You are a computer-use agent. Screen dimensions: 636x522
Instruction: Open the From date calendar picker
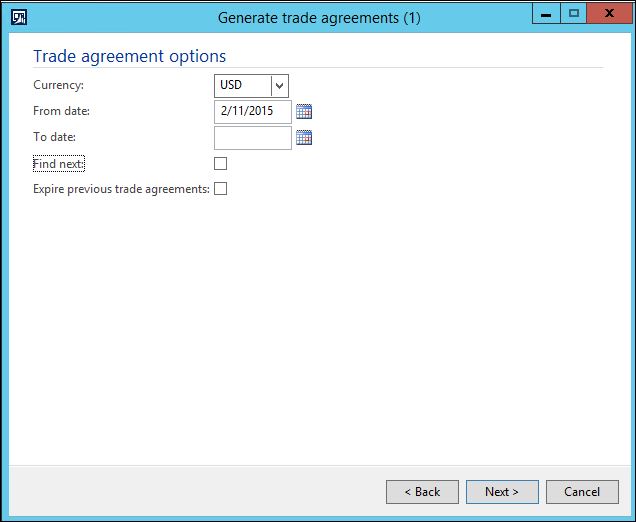pos(304,112)
